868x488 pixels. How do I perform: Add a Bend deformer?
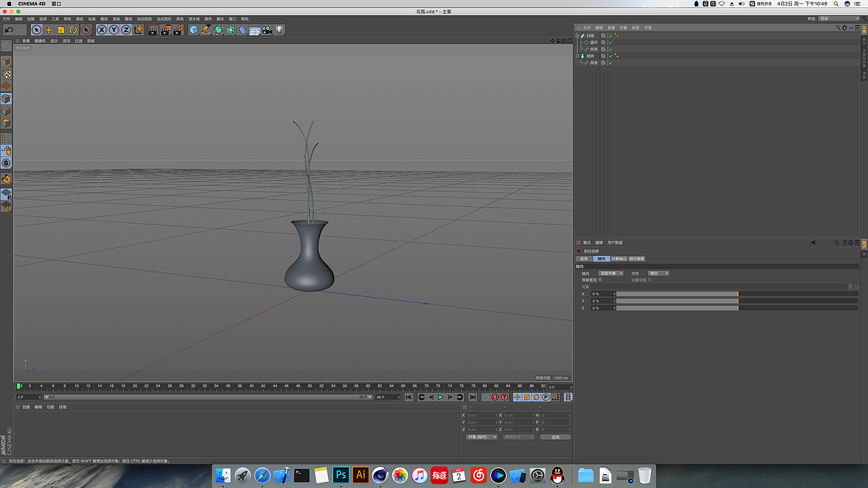pos(243,30)
